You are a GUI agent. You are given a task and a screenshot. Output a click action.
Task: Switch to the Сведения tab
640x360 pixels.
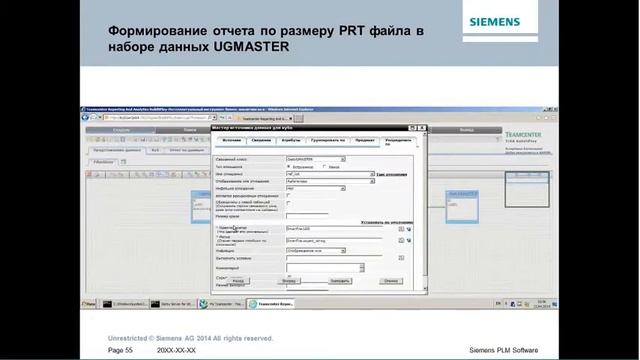pyautogui.click(x=261, y=140)
